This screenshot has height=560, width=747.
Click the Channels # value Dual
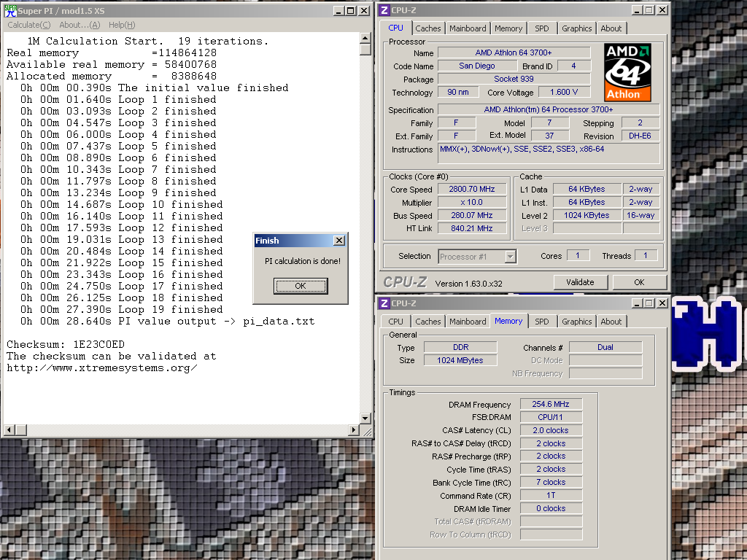point(605,347)
